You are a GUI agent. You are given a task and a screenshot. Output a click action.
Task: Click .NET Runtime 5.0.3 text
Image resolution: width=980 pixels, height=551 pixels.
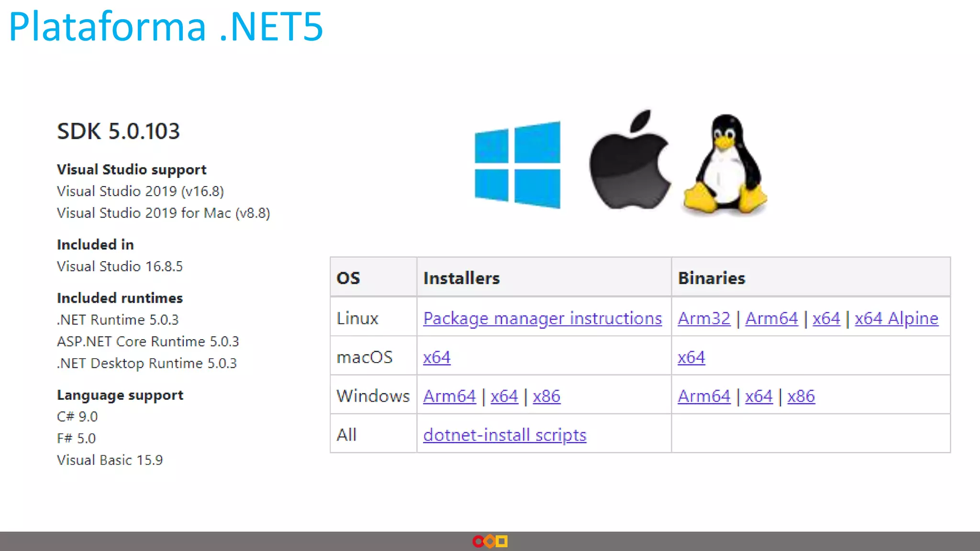(118, 320)
